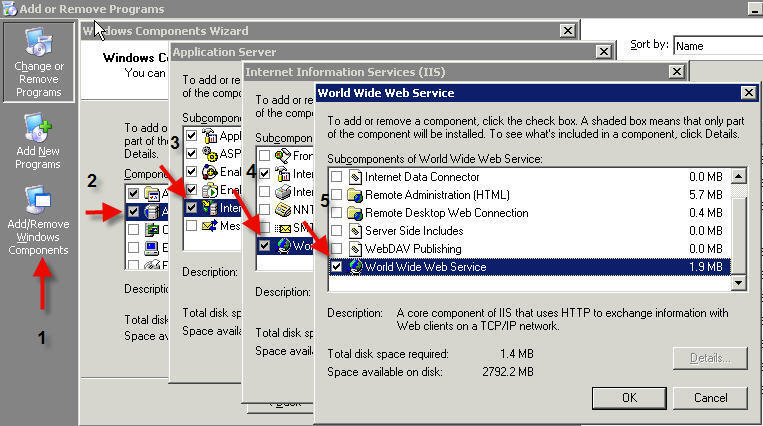Click the disabled Details... button
763x426 pixels.
(x=710, y=358)
